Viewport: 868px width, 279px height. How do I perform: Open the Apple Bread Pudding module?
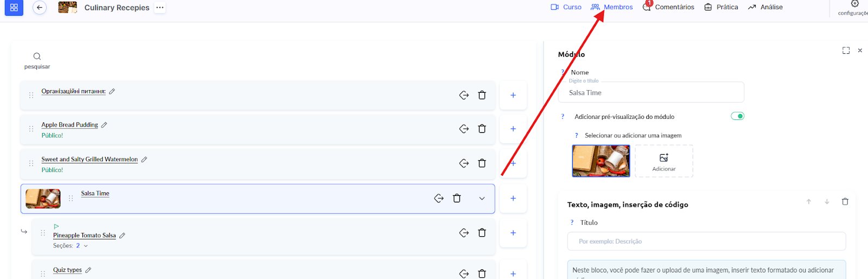coord(69,125)
